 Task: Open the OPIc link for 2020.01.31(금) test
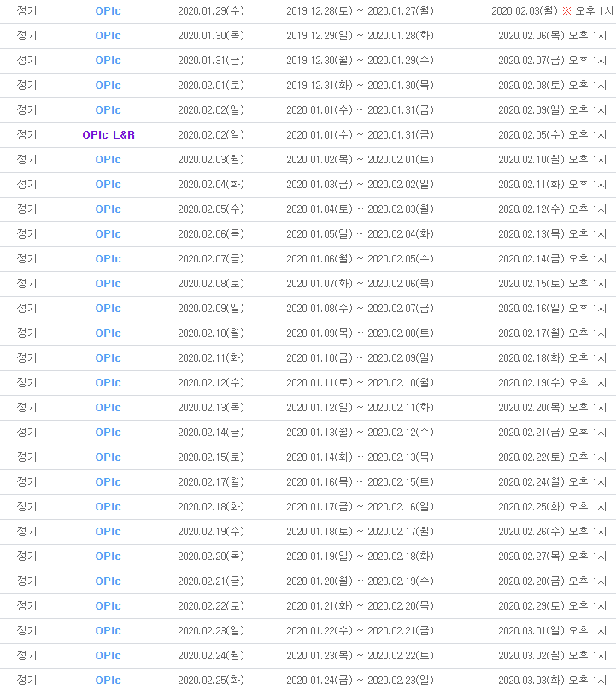pos(109,61)
